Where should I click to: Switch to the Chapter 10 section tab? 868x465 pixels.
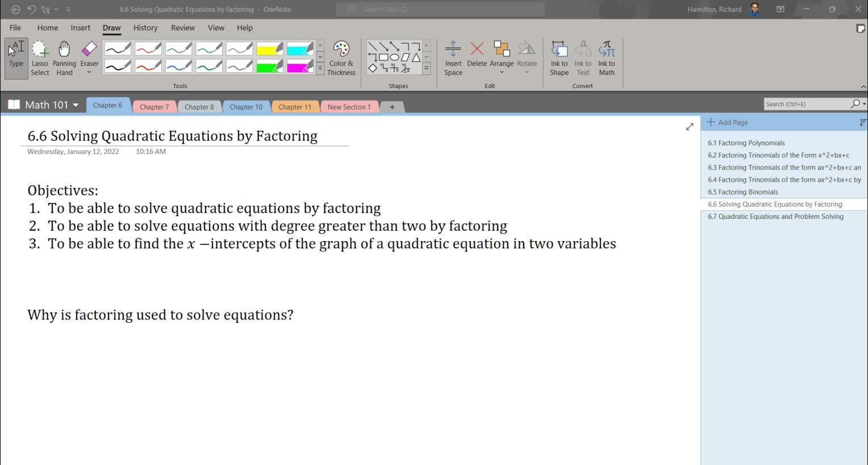pyautogui.click(x=245, y=107)
